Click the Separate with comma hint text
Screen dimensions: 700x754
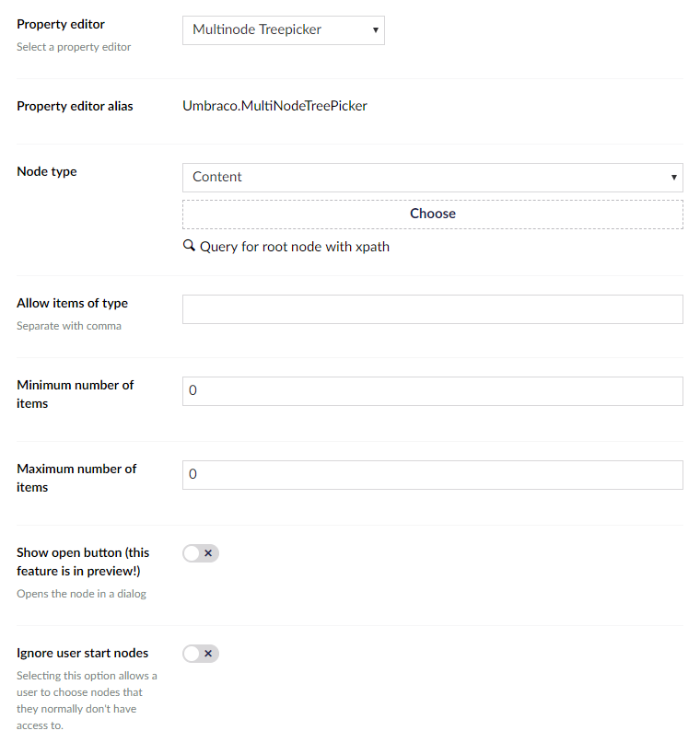69,326
